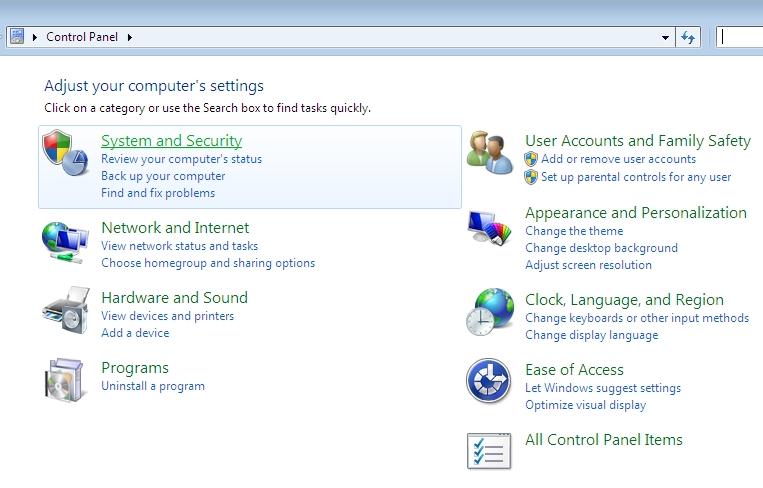763x488 pixels.
Task: Click the Ease of Access icon
Action: pos(490,381)
